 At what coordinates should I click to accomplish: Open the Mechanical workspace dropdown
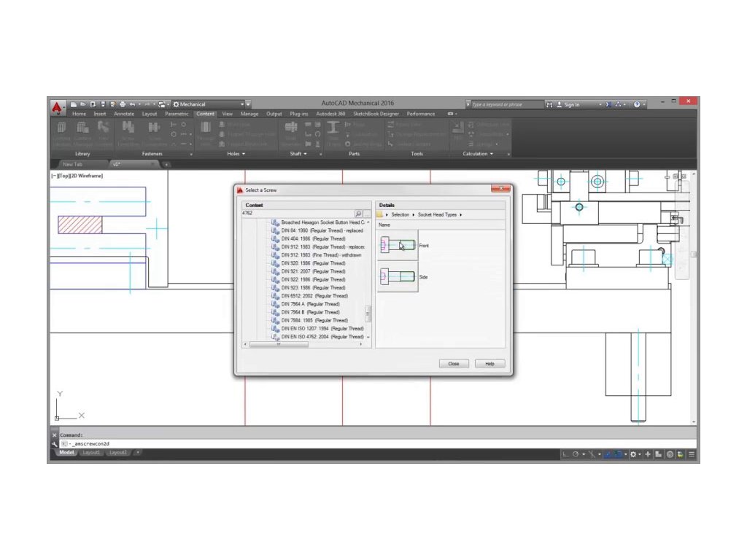pyautogui.click(x=208, y=104)
